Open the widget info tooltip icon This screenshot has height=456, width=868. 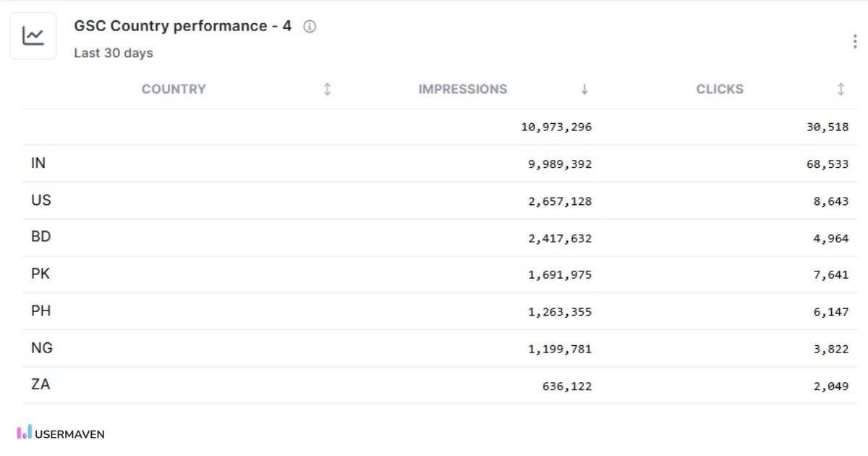(x=310, y=26)
